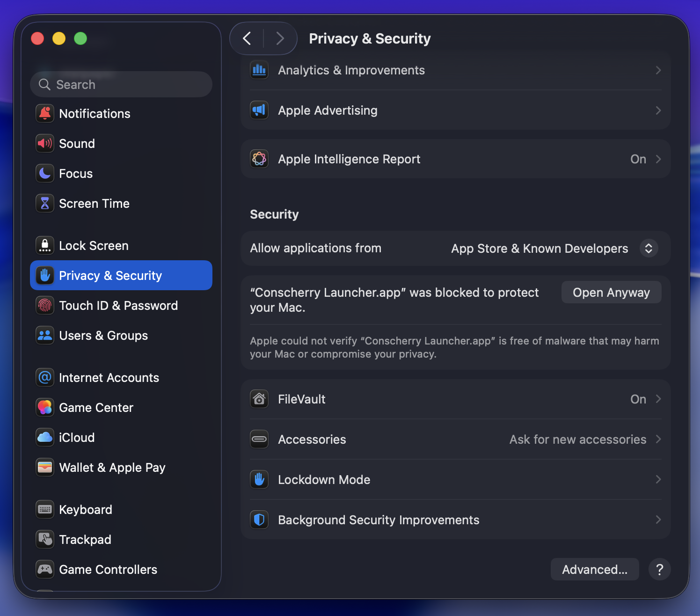Select Internet Accounts label in sidebar
Viewport: 700px width, 616px height.
pos(109,378)
